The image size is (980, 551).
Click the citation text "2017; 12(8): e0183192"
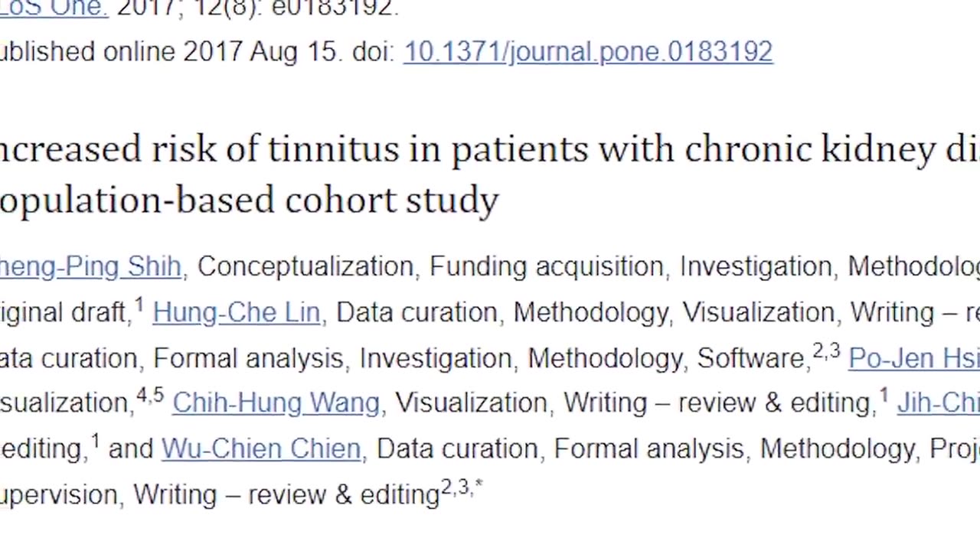pos(257,8)
